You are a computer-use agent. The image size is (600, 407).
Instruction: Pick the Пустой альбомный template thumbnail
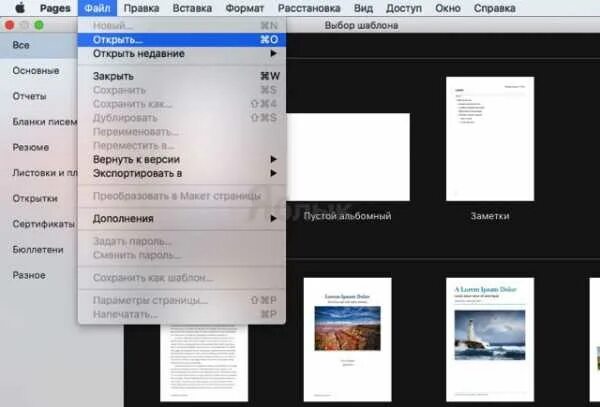(x=348, y=157)
